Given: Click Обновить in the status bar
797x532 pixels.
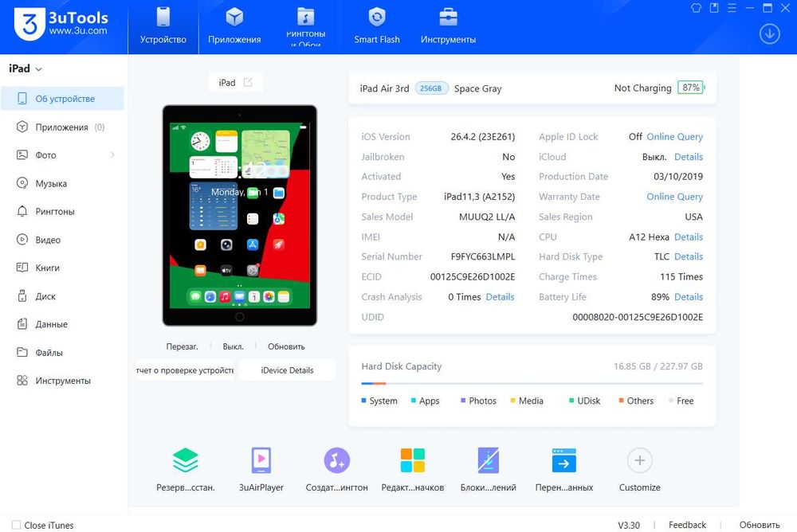Looking at the screenshot, I should point(760,525).
